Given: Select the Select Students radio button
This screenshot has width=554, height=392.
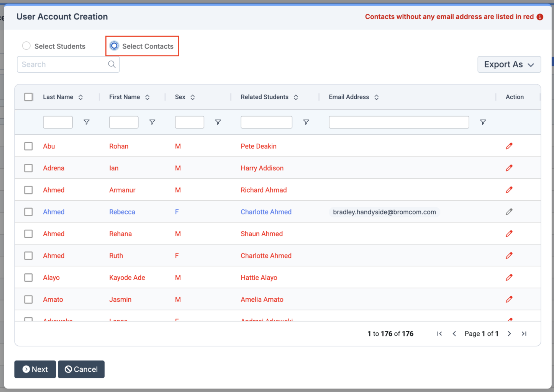Looking at the screenshot, I should [26, 46].
